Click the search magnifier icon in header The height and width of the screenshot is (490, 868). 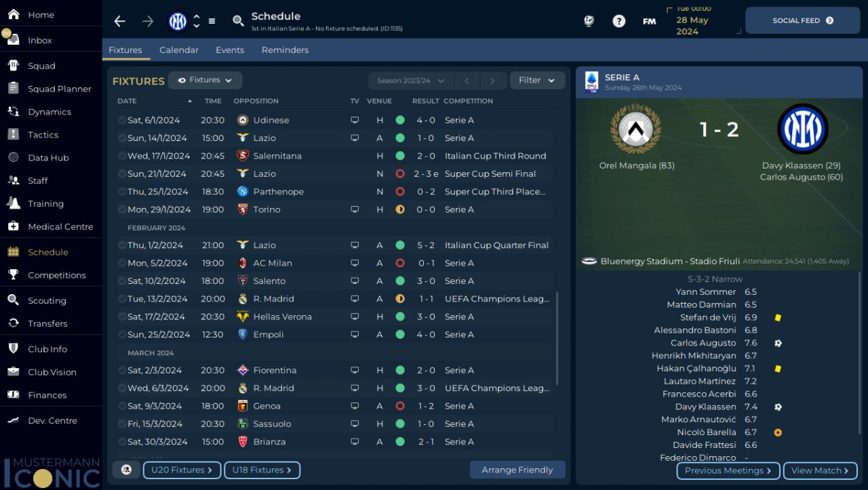pos(238,21)
